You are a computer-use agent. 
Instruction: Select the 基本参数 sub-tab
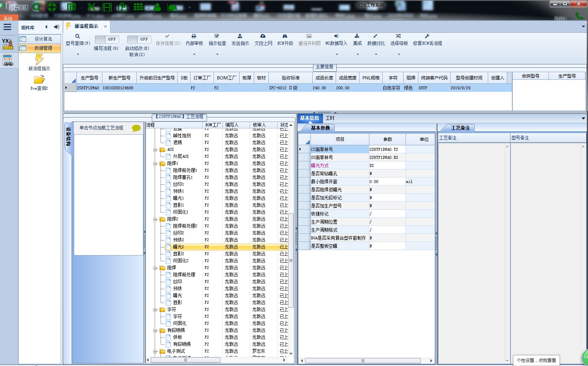pyautogui.click(x=320, y=128)
